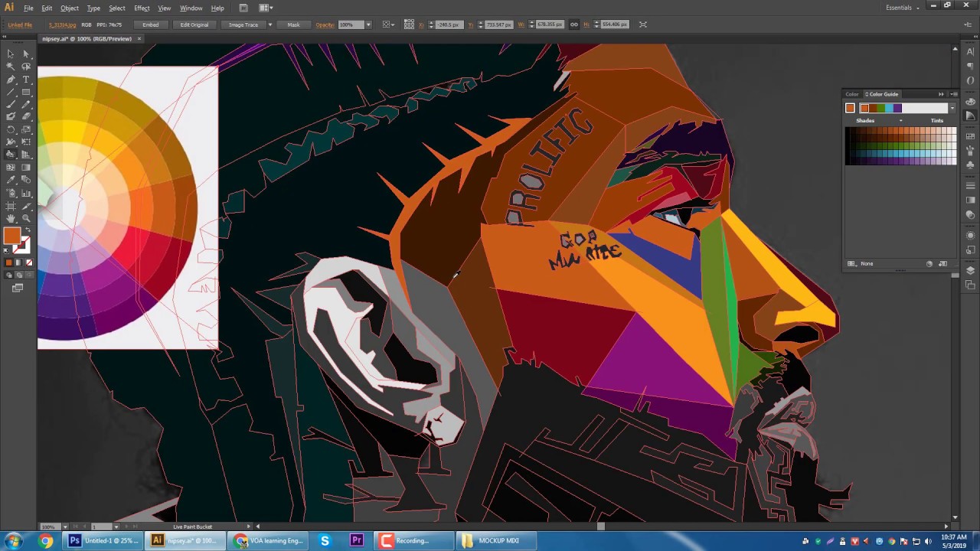Click the Opacity label link

[325, 24]
